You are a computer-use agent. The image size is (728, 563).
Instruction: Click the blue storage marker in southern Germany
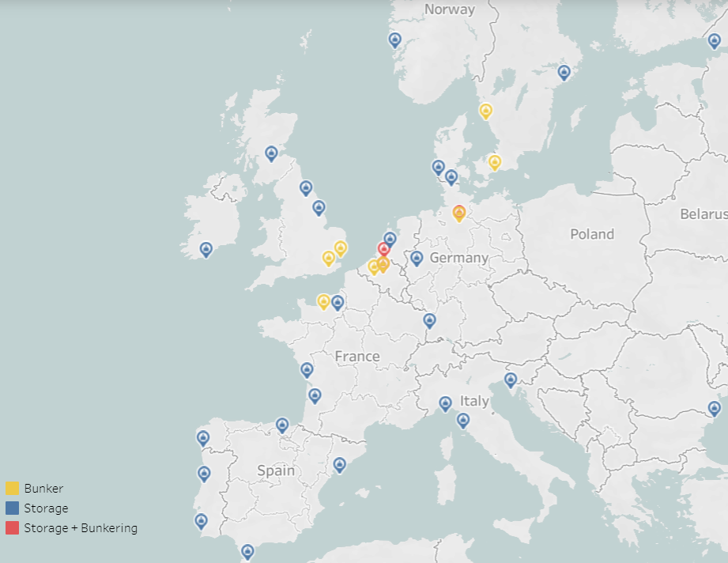pos(429,320)
